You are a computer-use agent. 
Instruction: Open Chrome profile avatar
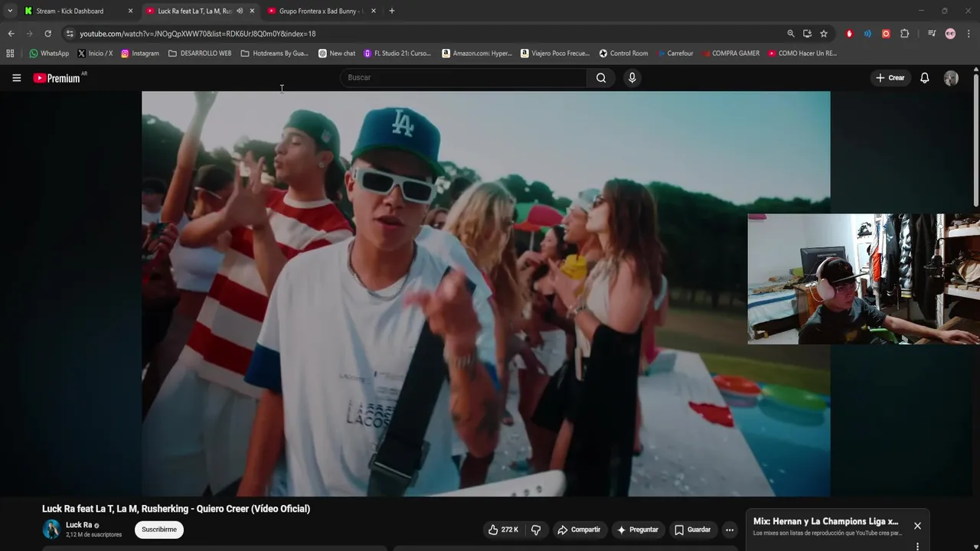pyautogui.click(x=950, y=34)
